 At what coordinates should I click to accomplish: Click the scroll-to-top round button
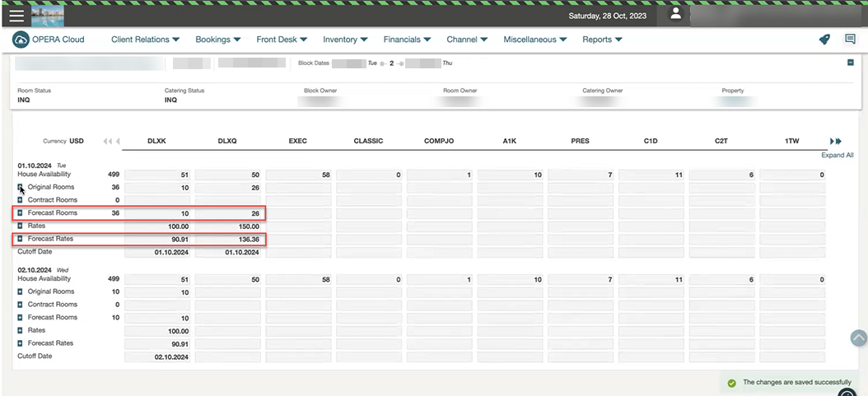(858, 338)
